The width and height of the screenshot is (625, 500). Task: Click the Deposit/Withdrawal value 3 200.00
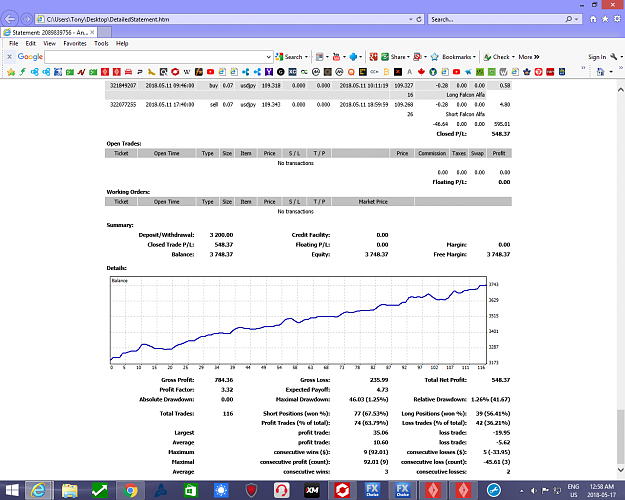[222, 235]
